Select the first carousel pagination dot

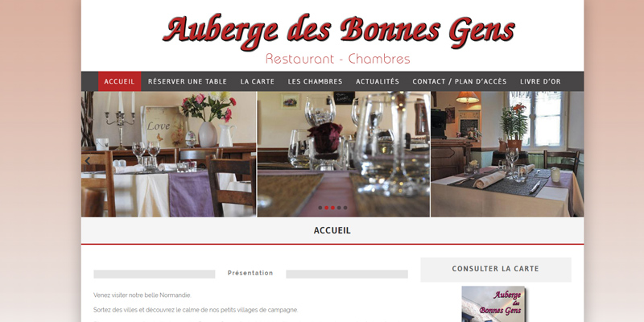click(320, 208)
